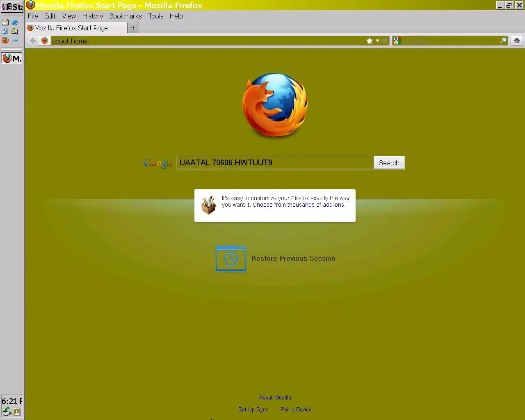Open the folder search quick launch icon
The width and height of the screenshot is (525, 420).
pos(15,31)
